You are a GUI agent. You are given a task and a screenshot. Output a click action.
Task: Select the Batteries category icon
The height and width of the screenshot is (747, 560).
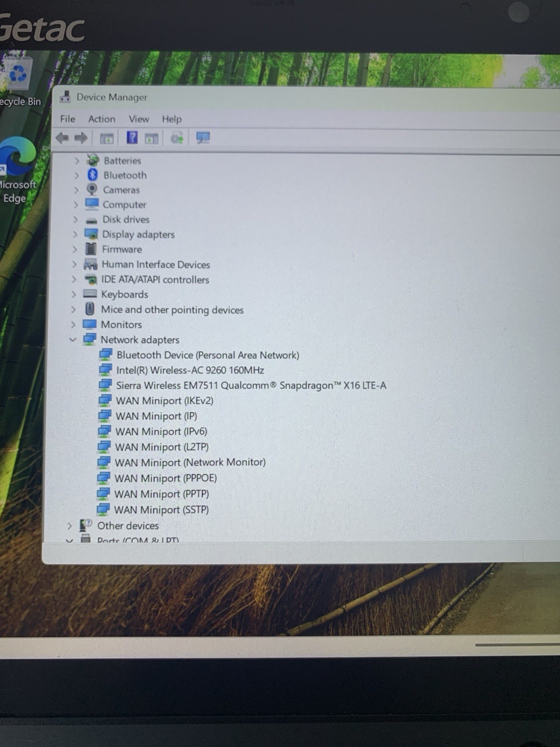pos(93,160)
